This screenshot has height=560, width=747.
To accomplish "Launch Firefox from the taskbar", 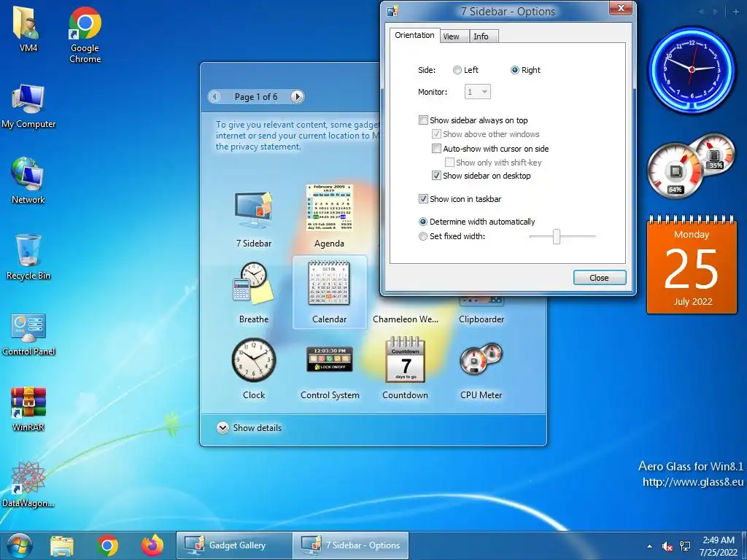I will coord(152,545).
